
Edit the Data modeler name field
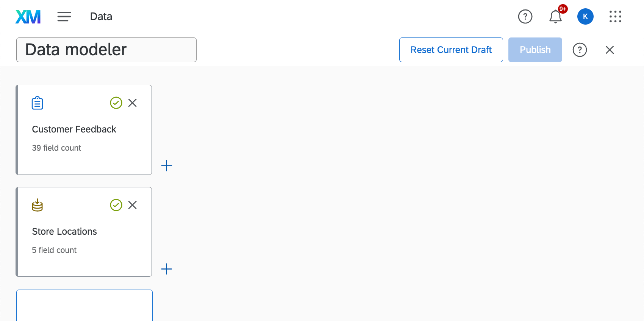coord(106,50)
